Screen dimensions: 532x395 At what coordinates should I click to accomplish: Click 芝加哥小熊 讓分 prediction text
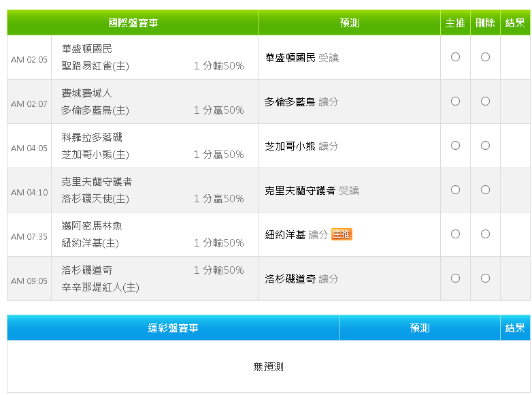(301, 146)
